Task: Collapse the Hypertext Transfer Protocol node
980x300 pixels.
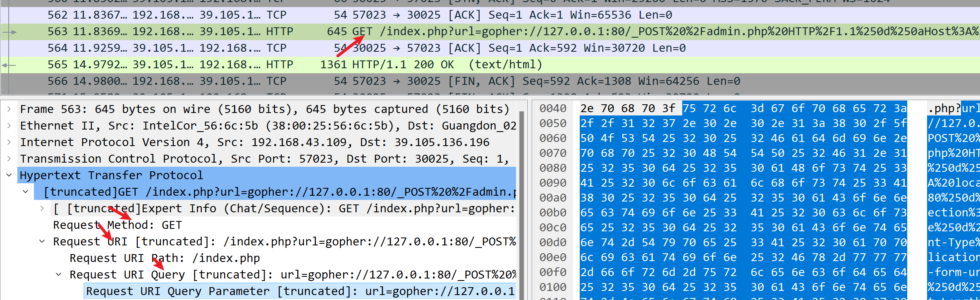Action: [9, 175]
